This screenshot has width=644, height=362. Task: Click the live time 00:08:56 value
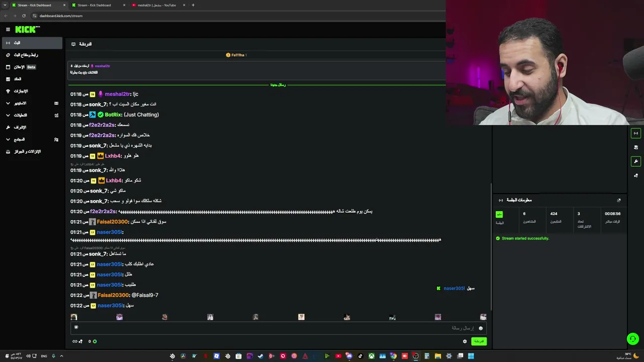point(612,214)
